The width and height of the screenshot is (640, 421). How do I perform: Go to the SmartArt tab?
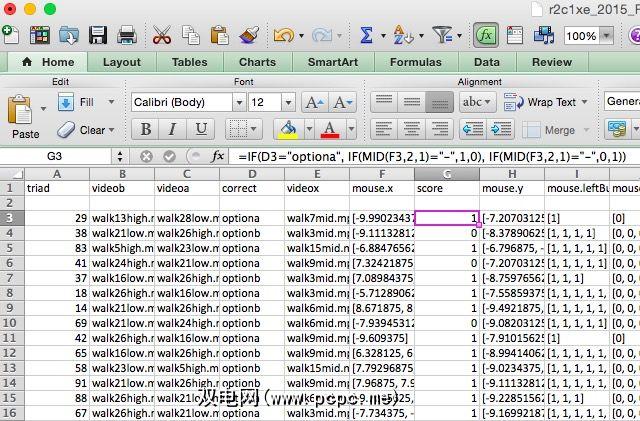point(333,62)
